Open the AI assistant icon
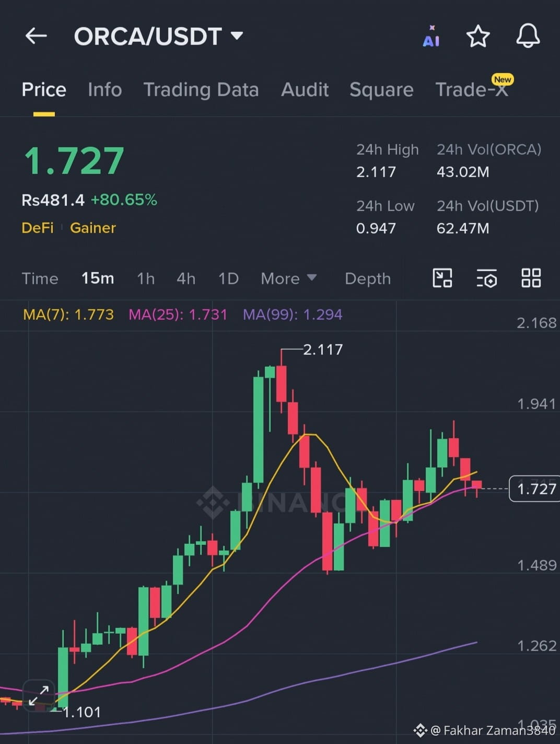560x744 pixels. [x=431, y=37]
